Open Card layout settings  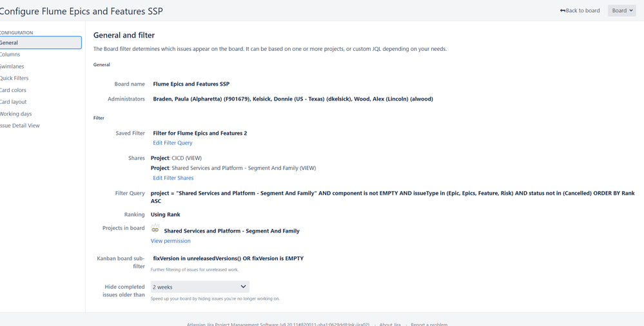[x=13, y=102]
